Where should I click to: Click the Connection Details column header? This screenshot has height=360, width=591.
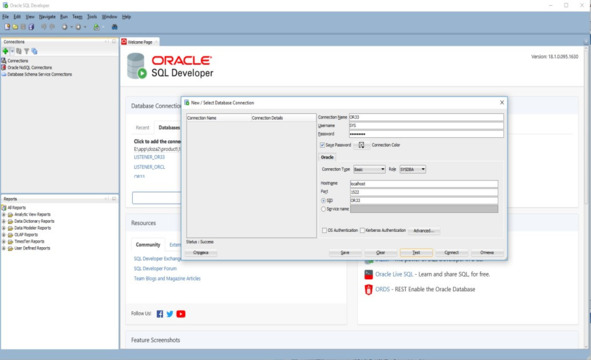(x=283, y=118)
